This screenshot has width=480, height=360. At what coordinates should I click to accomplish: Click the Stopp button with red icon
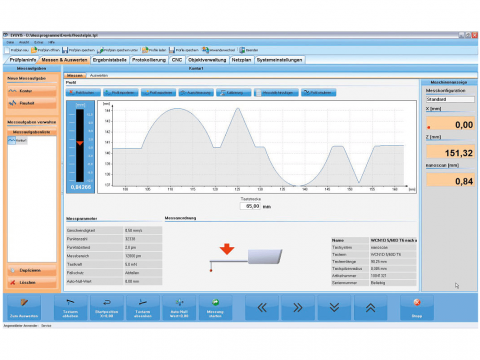pos(417,308)
